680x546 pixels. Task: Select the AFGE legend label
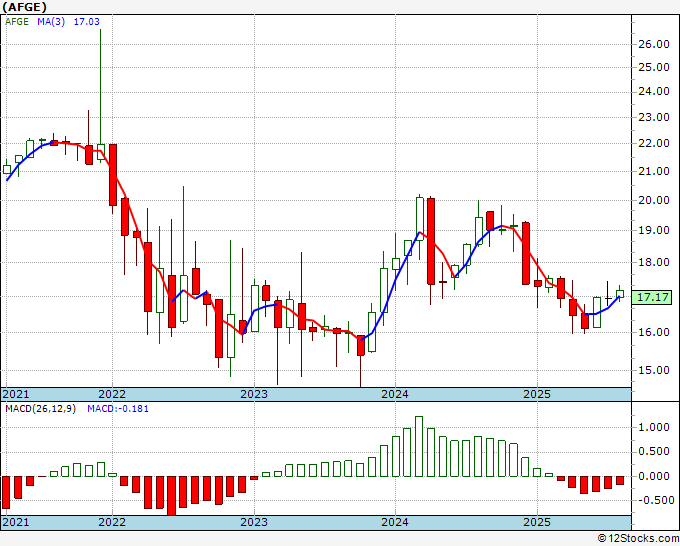point(17,22)
